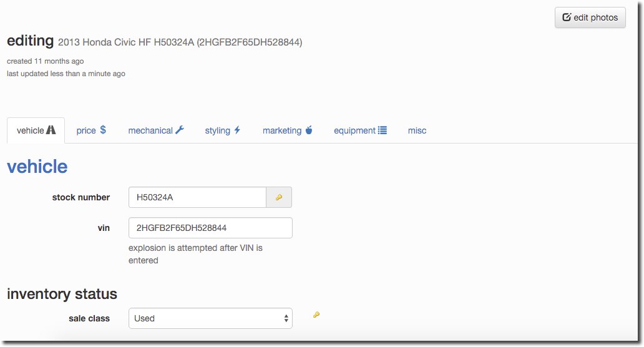Click the stock number input field
This screenshot has height=347, width=644.
[x=198, y=197]
